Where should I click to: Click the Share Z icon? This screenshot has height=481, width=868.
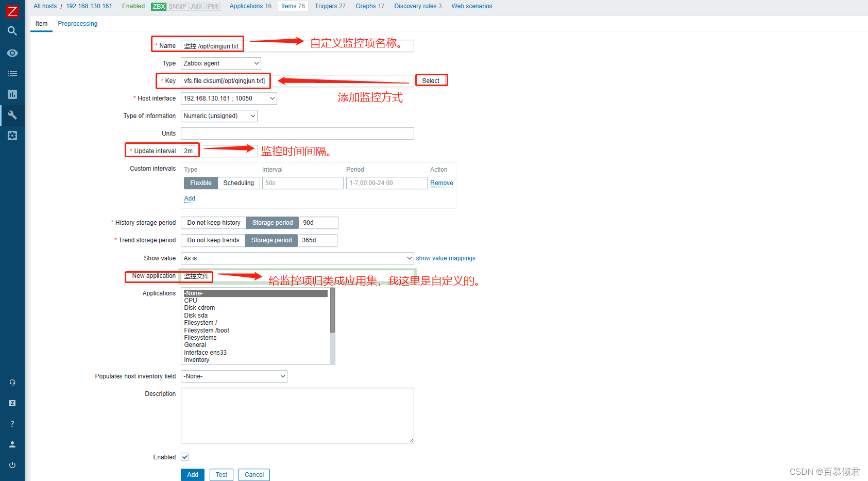coord(12,403)
